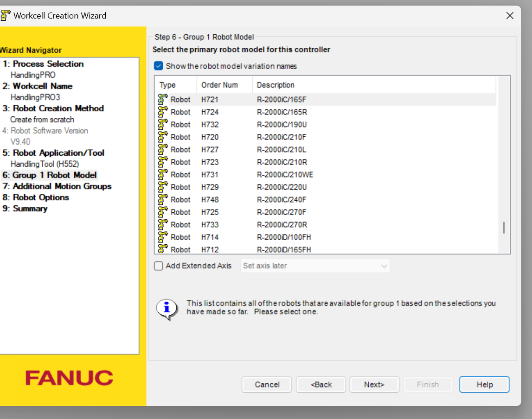Click robot icon for R-2000iC/210L row

tap(163, 150)
